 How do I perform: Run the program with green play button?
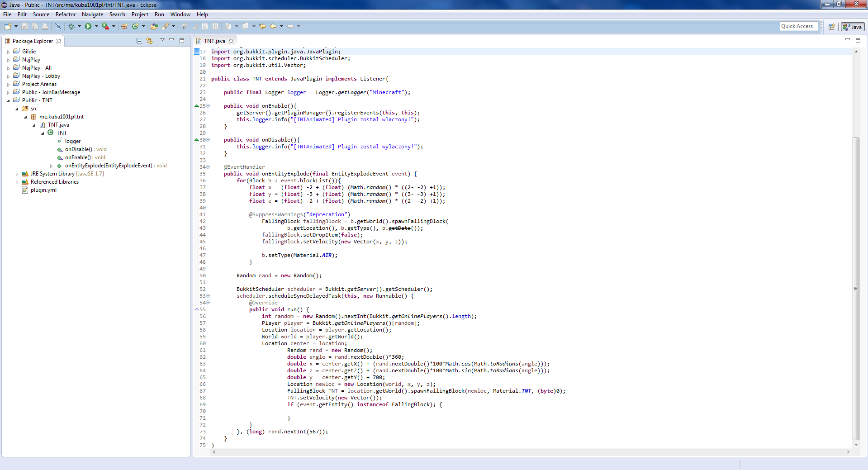point(88,26)
